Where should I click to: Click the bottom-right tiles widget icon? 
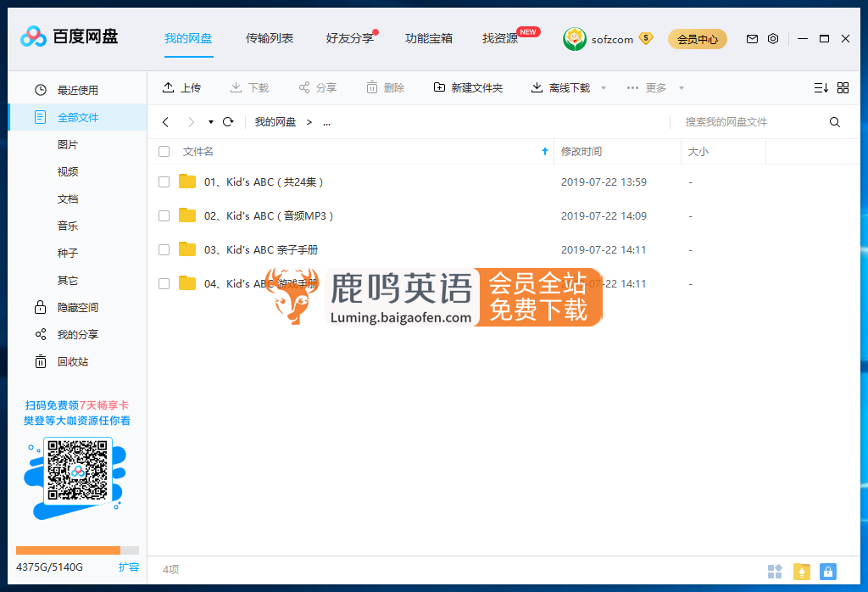click(x=775, y=572)
